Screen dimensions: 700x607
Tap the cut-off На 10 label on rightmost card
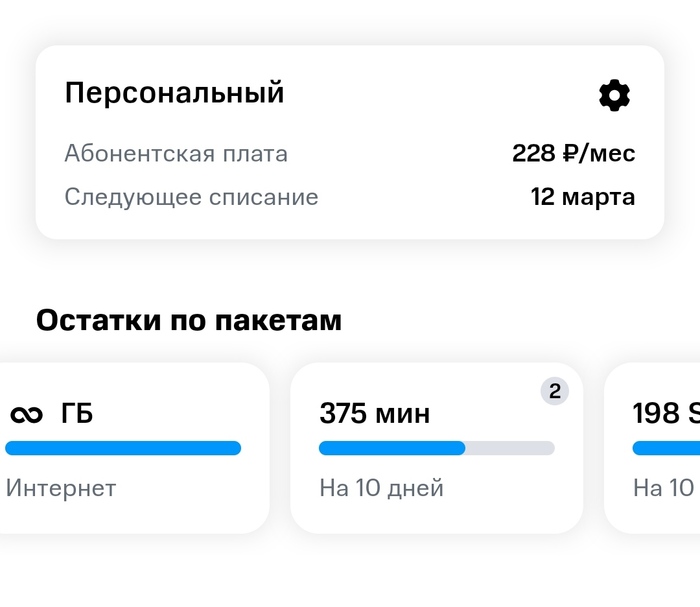(664, 488)
